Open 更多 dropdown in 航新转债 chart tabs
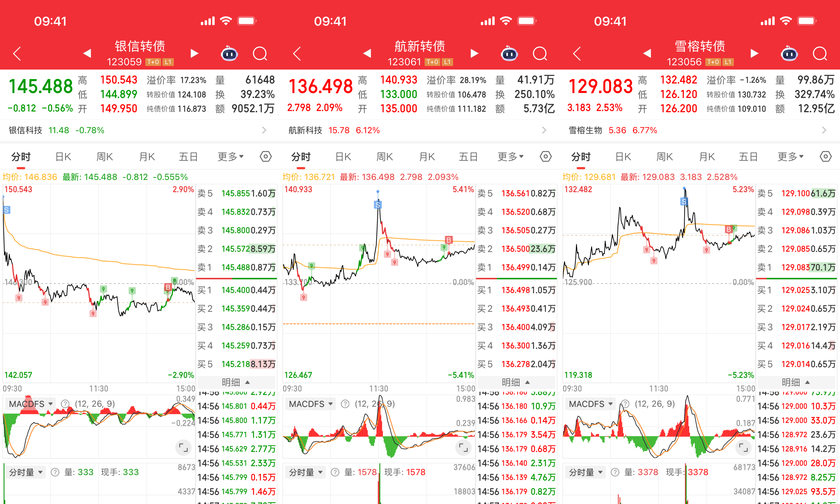Screen dimensions: 840x504 511,157
